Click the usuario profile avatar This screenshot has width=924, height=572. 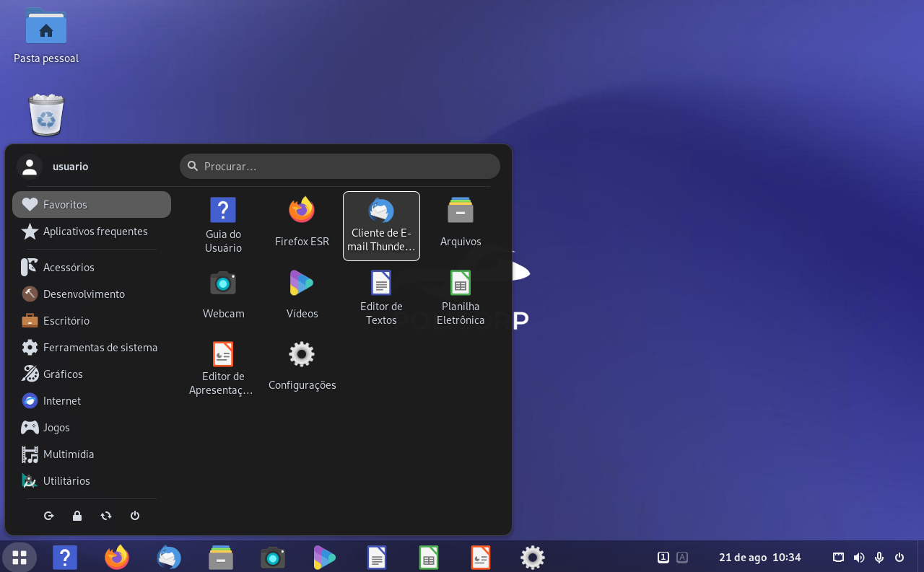(x=30, y=167)
